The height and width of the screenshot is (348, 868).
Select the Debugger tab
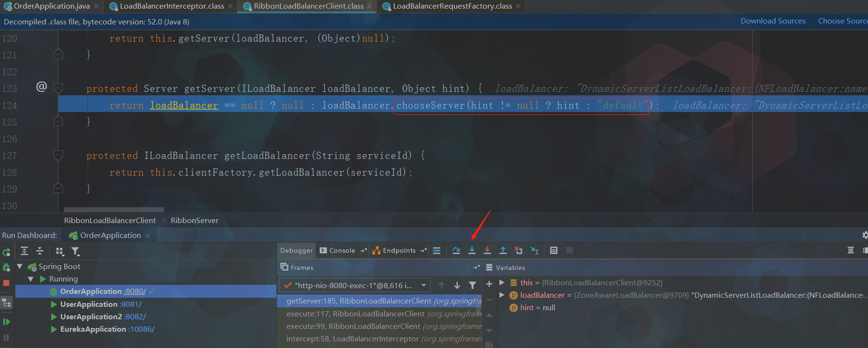point(297,250)
